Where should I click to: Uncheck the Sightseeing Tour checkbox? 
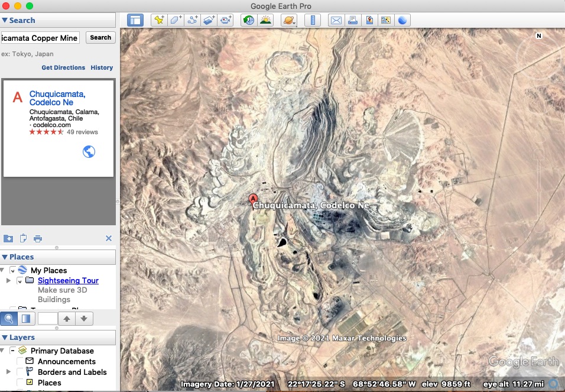pos(20,281)
